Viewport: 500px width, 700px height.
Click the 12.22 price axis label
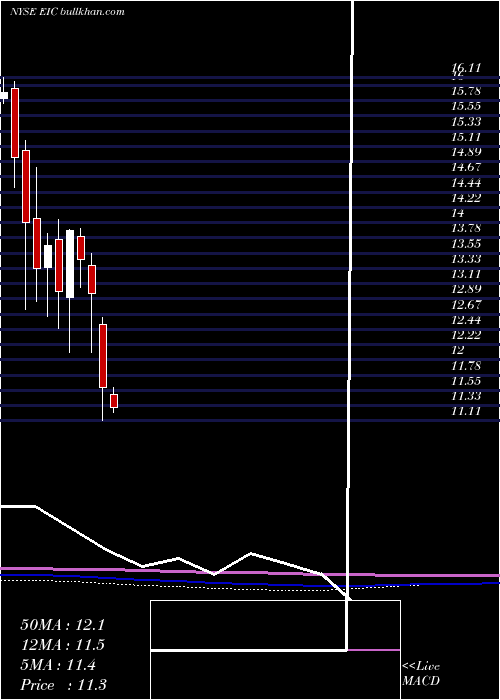(466, 335)
